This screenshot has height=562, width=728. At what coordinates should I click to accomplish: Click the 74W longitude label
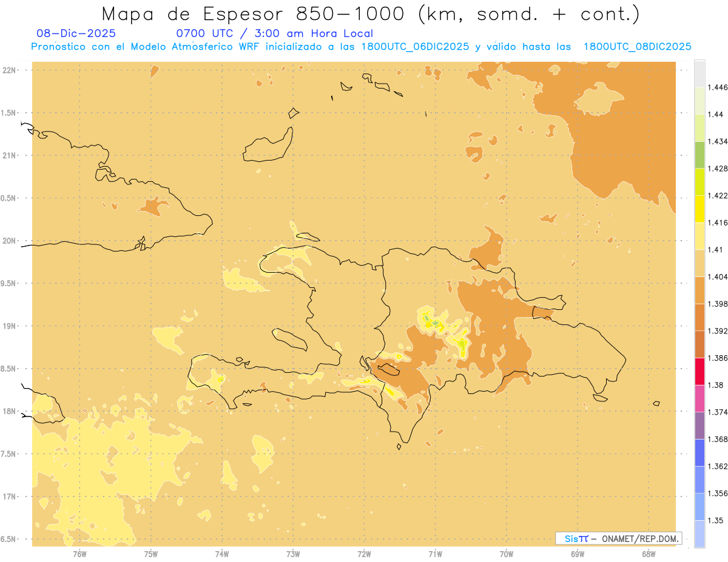pyautogui.click(x=222, y=554)
